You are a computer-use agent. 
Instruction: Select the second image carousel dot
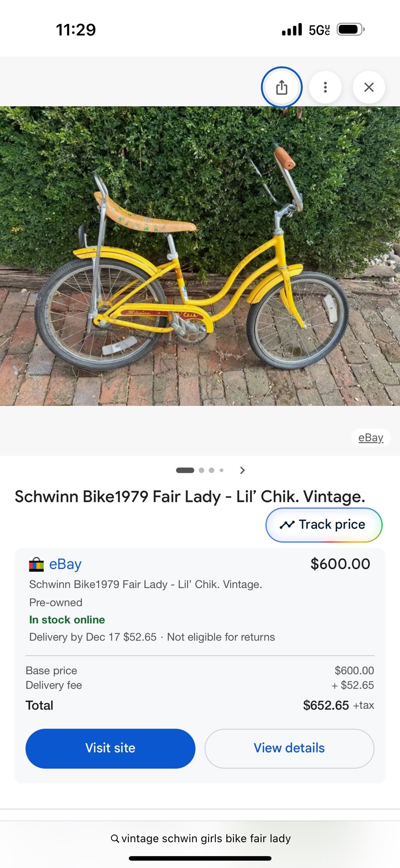201,470
